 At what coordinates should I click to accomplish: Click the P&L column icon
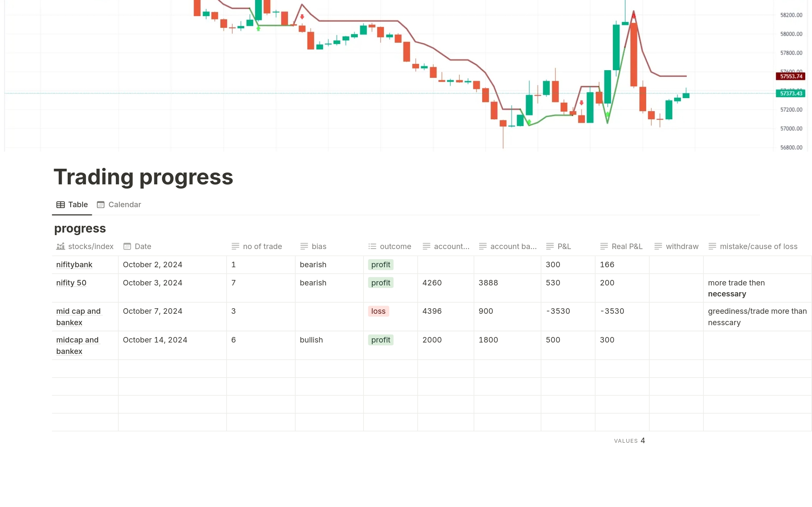(549, 247)
